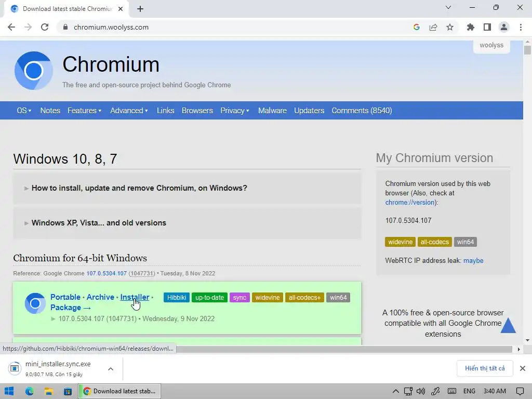Click the large Chromium logo in header
Screen dimensions: 532x399
point(34,71)
